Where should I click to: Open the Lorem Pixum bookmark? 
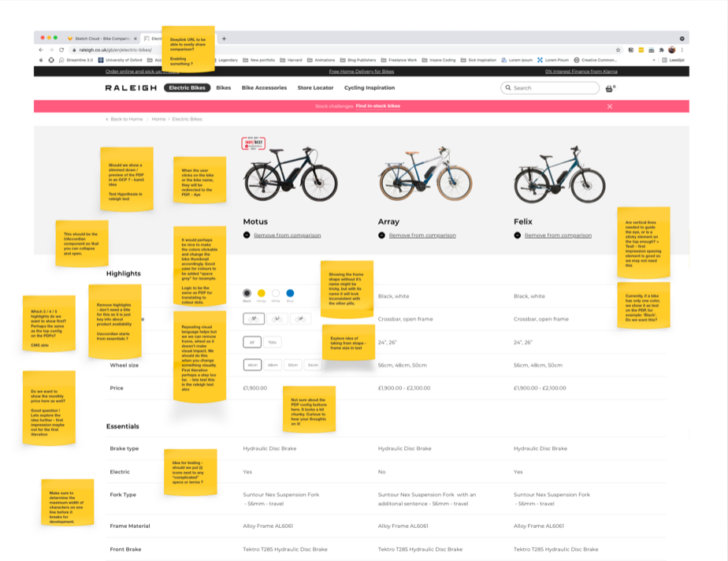[x=553, y=60]
